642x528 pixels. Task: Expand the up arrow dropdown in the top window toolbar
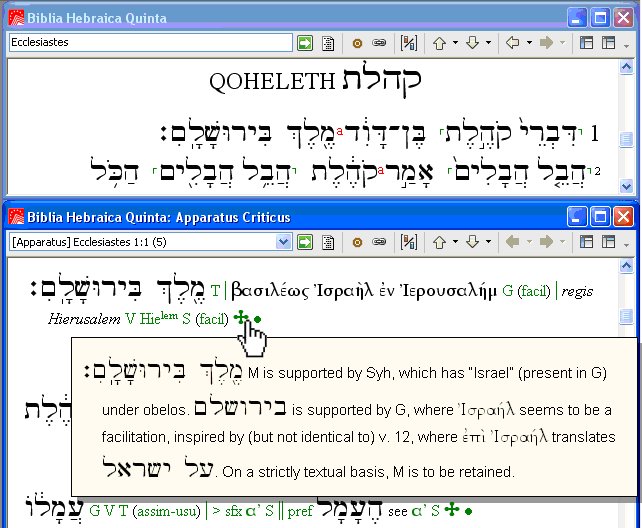455,43
